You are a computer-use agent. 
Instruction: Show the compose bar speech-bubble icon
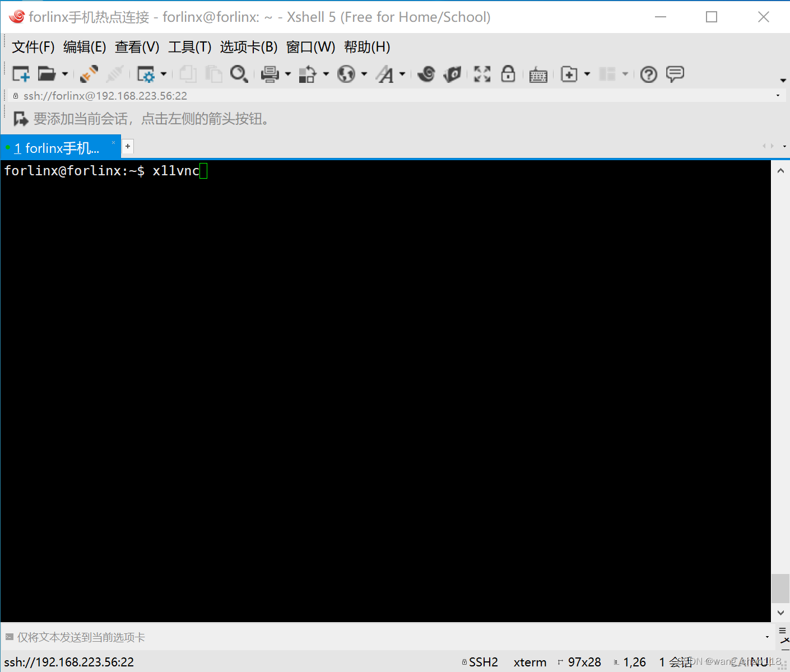[675, 73]
